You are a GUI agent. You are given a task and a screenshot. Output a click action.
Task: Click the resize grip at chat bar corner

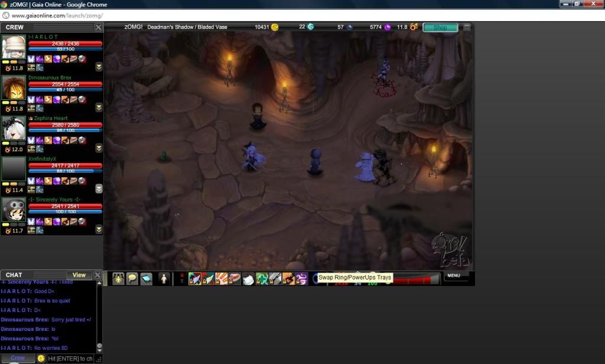99,359
